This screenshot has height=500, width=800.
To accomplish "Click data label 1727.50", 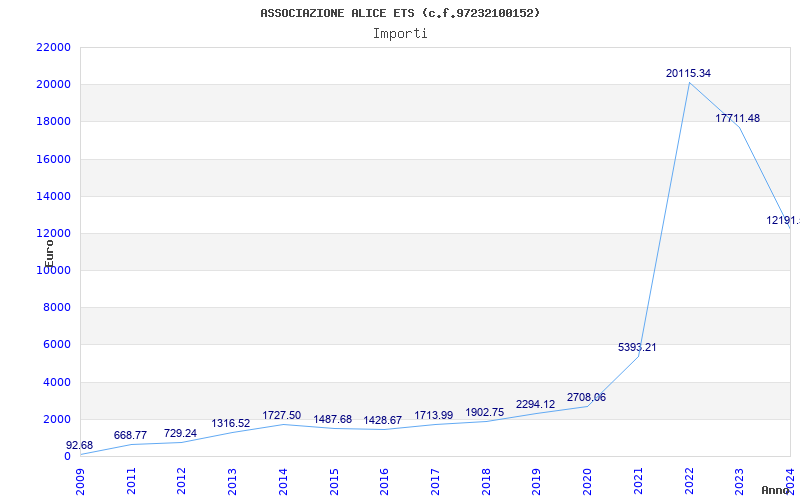I will pyautogui.click(x=282, y=416).
